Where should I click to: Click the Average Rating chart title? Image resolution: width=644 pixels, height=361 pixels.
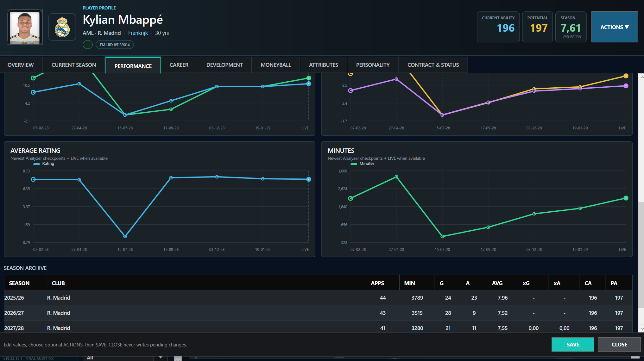35,151
